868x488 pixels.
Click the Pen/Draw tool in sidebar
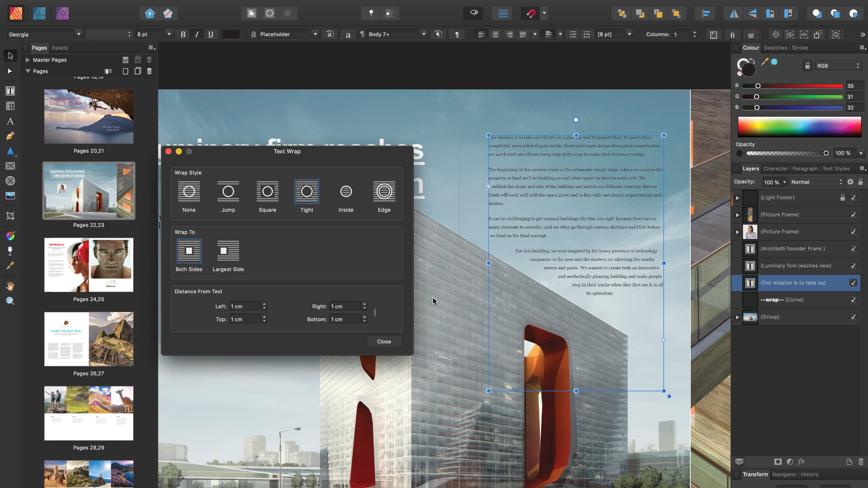[10, 137]
